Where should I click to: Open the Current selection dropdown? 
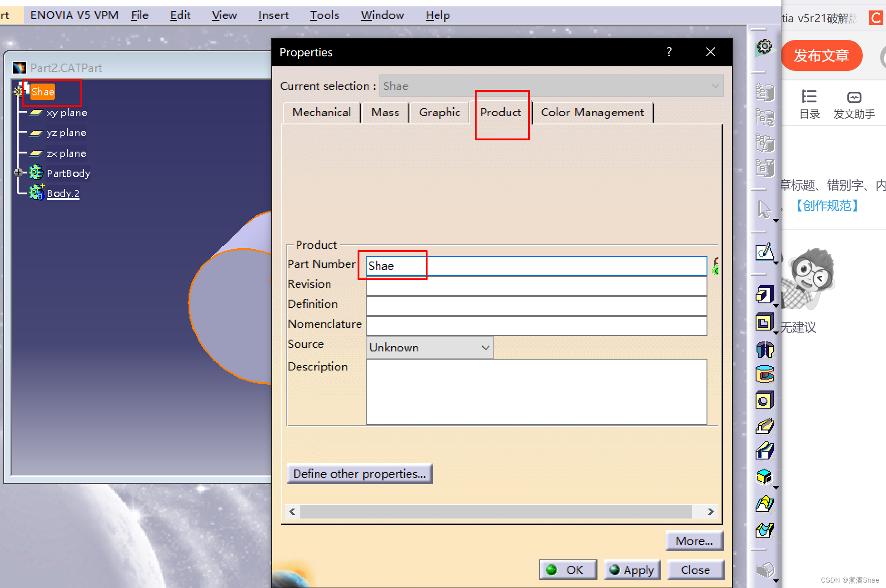click(x=715, y=86)
